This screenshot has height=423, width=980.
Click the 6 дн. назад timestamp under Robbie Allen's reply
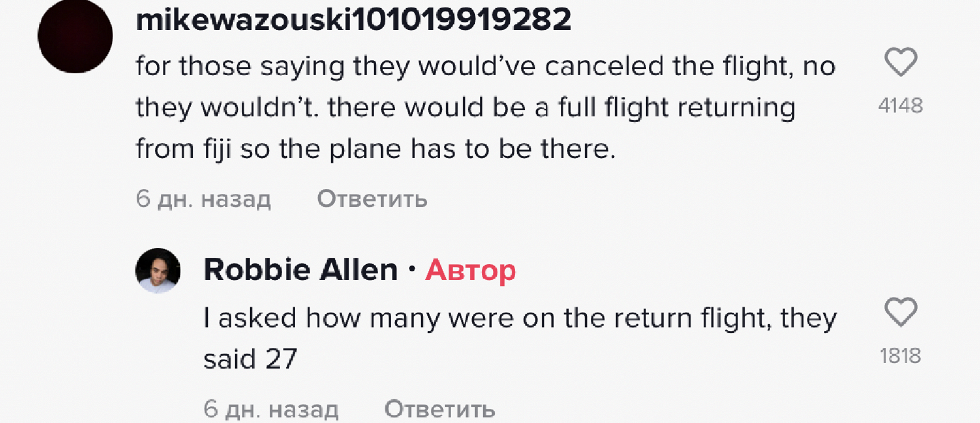(x=271, y=410)
